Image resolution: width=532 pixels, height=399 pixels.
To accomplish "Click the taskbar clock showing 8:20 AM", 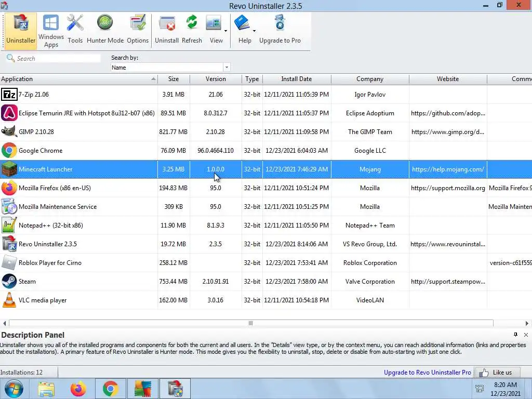I will click(x=505, y=389).
